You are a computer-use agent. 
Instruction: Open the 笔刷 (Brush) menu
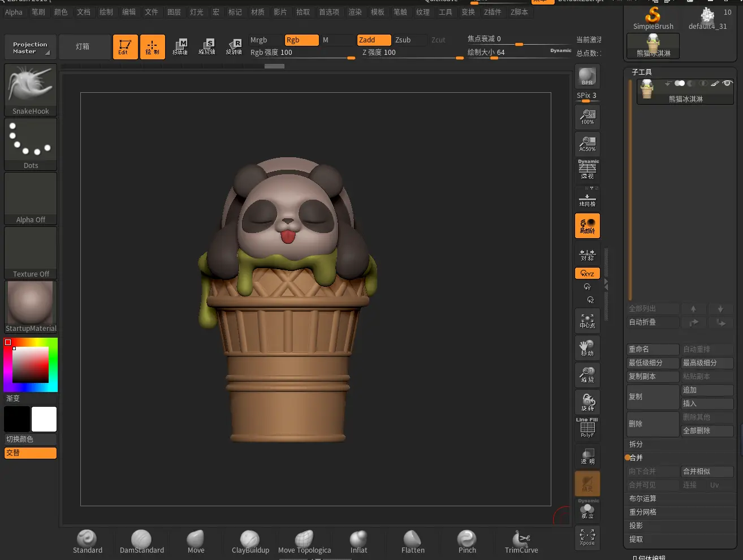38,12
